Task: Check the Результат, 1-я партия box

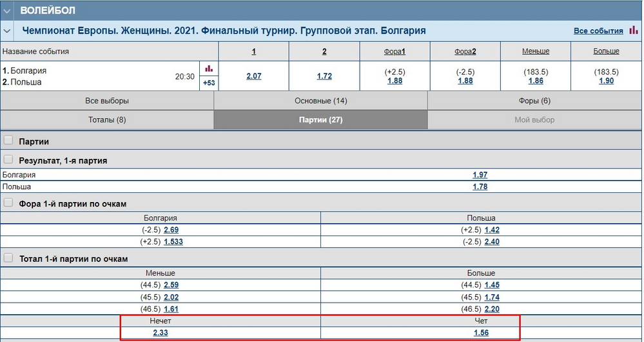Action: click(9, 159)
